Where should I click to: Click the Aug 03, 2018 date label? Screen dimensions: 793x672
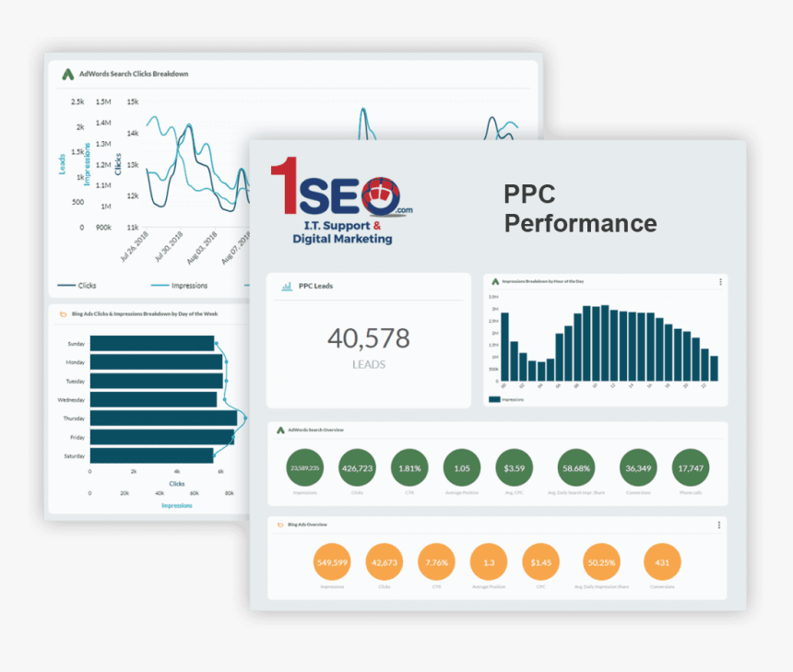pyautogui.click(x=202, y=248)
